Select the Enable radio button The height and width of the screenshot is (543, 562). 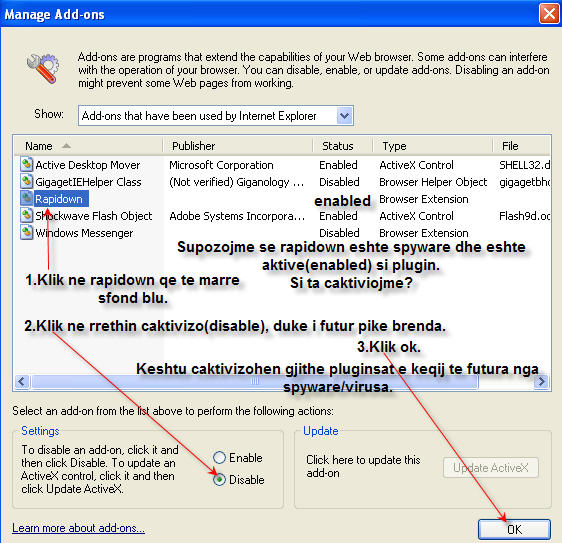point(219,458)
